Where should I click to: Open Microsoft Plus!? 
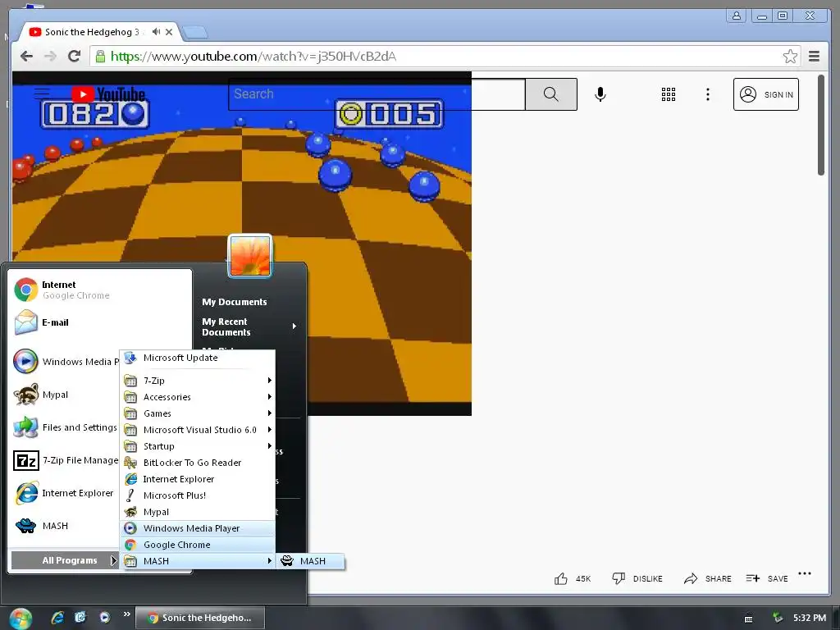[198, 495]
